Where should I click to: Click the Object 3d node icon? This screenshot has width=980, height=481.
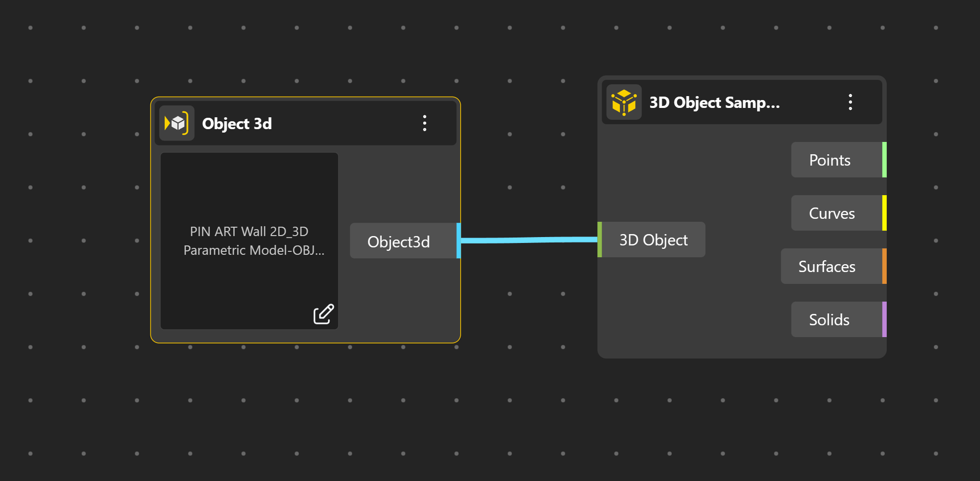(x=177, y=123)
